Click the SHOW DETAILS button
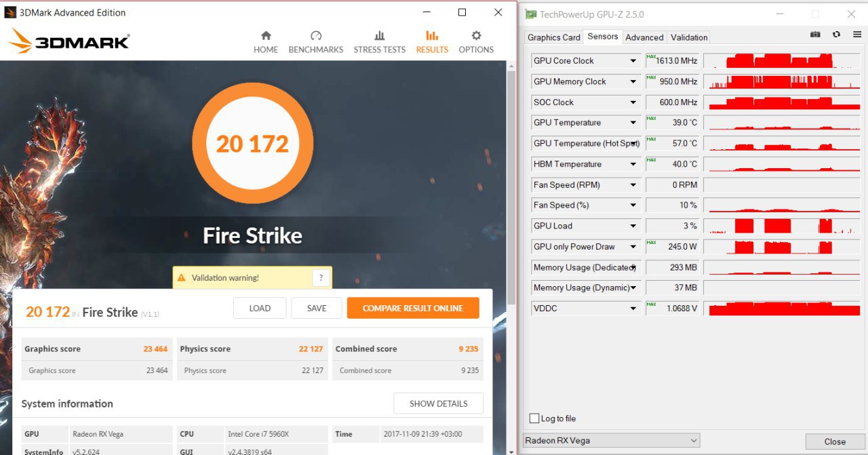Screen dimensions: 868x455 coord(439,403)
